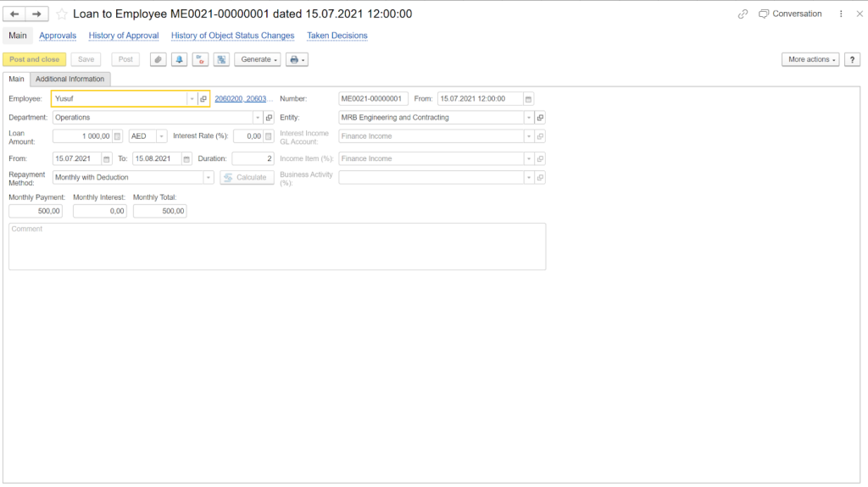Viewport: 868px width, 487px height.
Task: Click the copy link icon
Action: [743, 14]
